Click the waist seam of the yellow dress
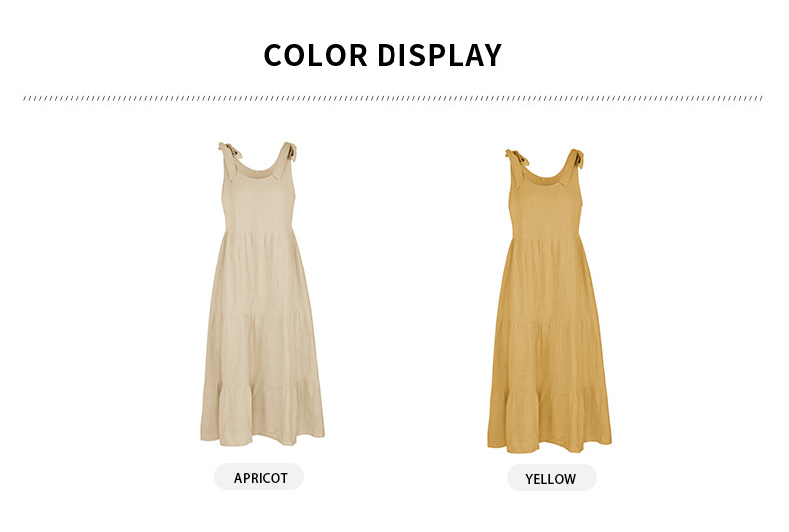 point(546,237)
